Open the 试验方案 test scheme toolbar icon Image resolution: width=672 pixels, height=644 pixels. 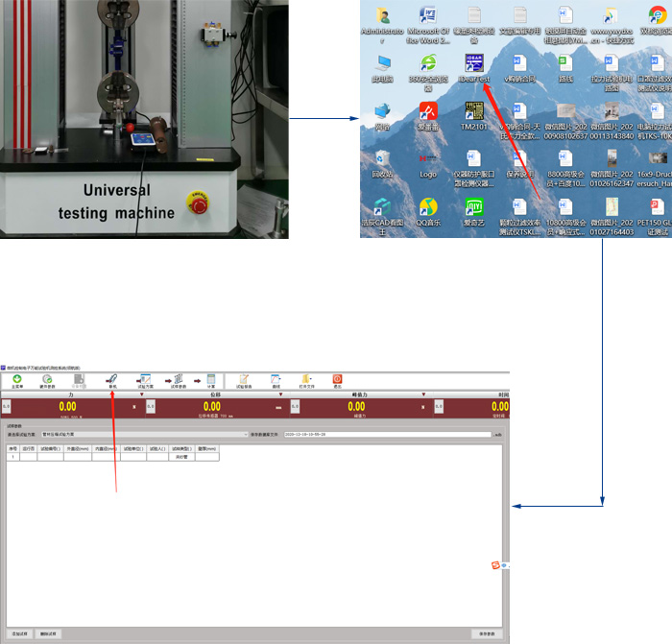click(x=144, y=380)
